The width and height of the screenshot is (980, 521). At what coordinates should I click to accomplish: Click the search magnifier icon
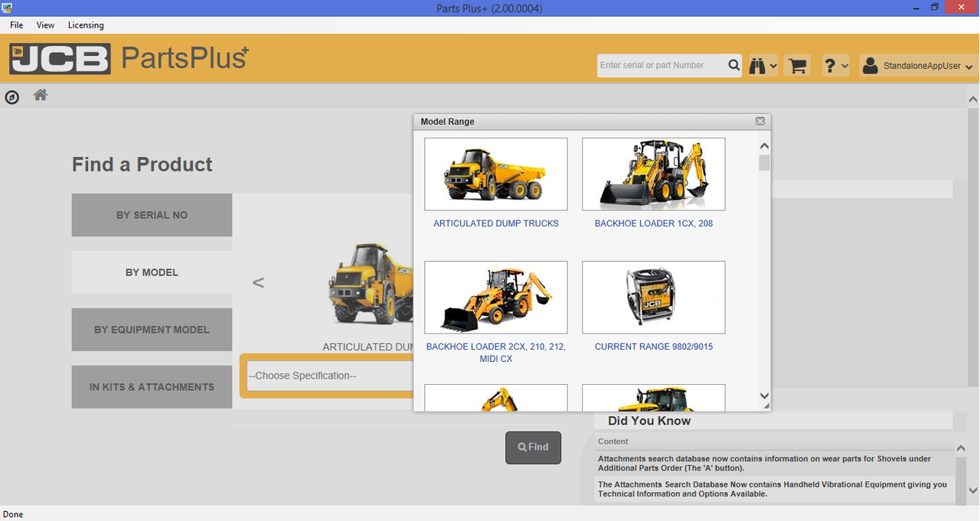733,66
